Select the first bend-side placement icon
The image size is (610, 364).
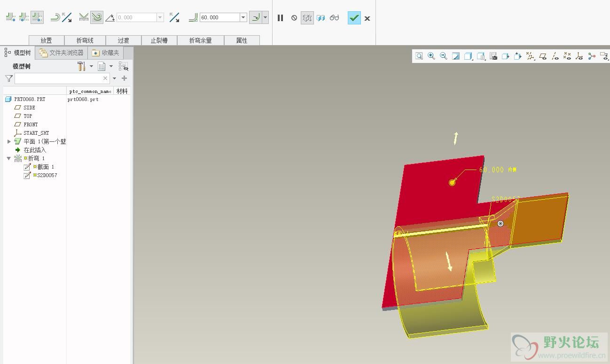tap(10, 17)
